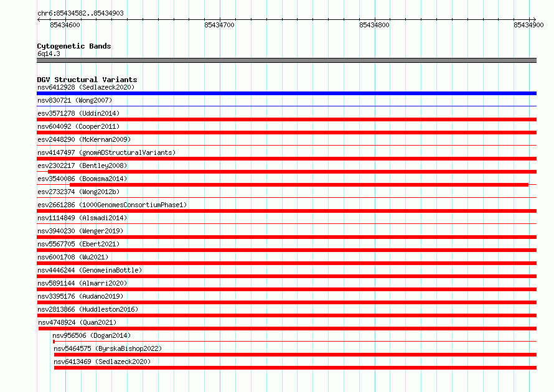
Task: Open esv3540086 (Boomsma2014) variant label
Action: pos(82,179)
